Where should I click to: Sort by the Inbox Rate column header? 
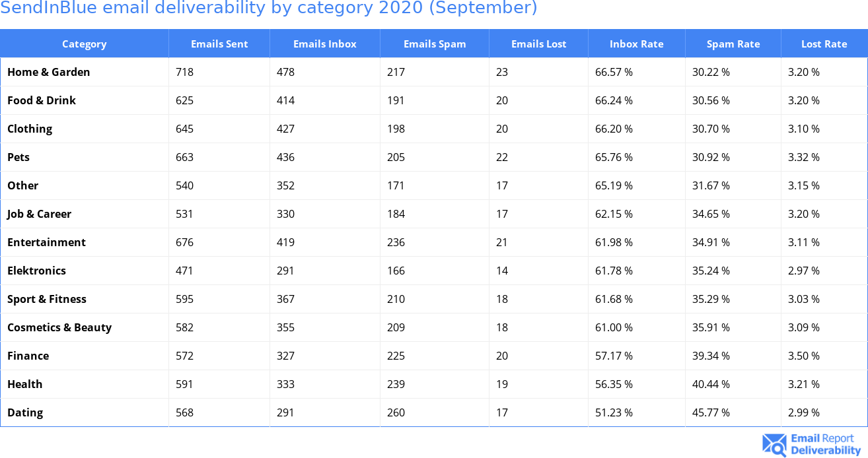point(636,44)
